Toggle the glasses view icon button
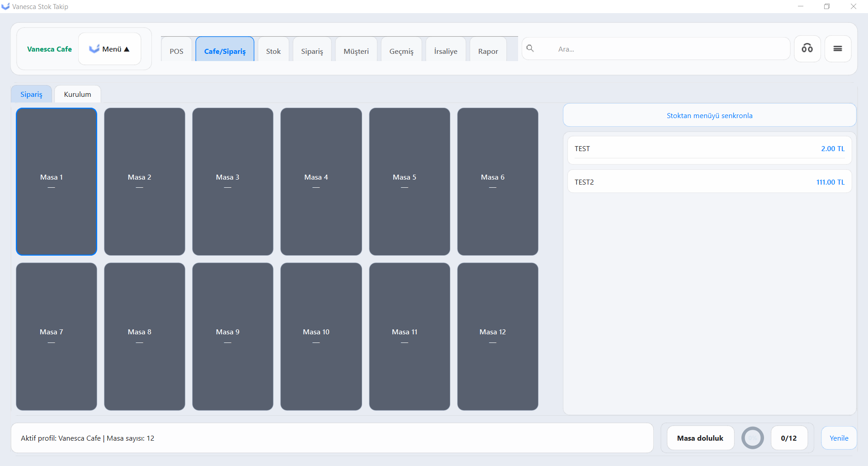Image resolution: width=868 pixels, height=466 pixels. pyautogui.click(x=807, y=48)
